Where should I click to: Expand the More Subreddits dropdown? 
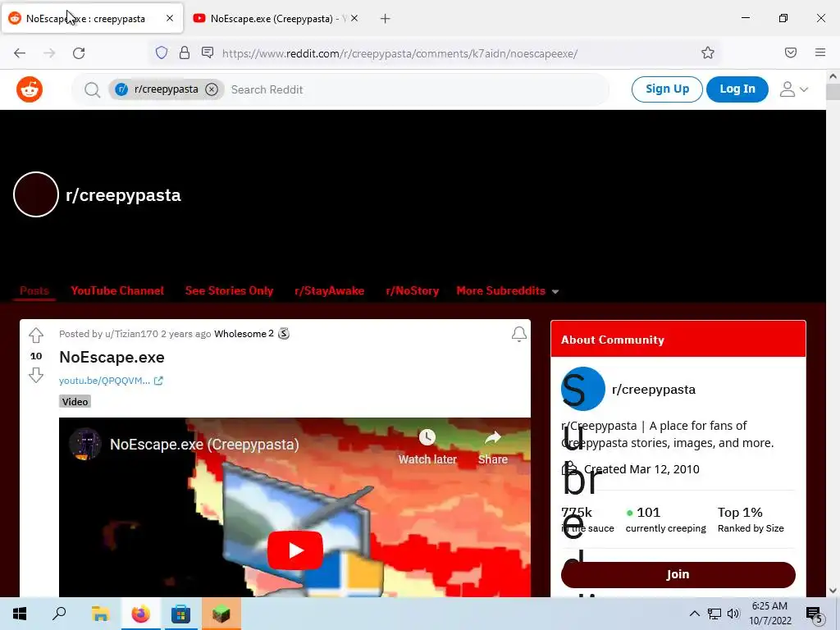507,291
